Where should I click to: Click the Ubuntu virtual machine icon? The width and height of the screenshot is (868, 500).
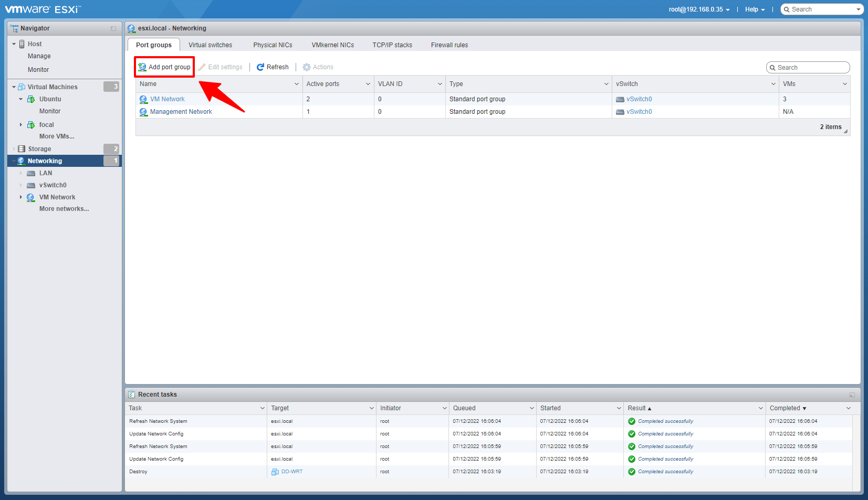coord(31,99)
